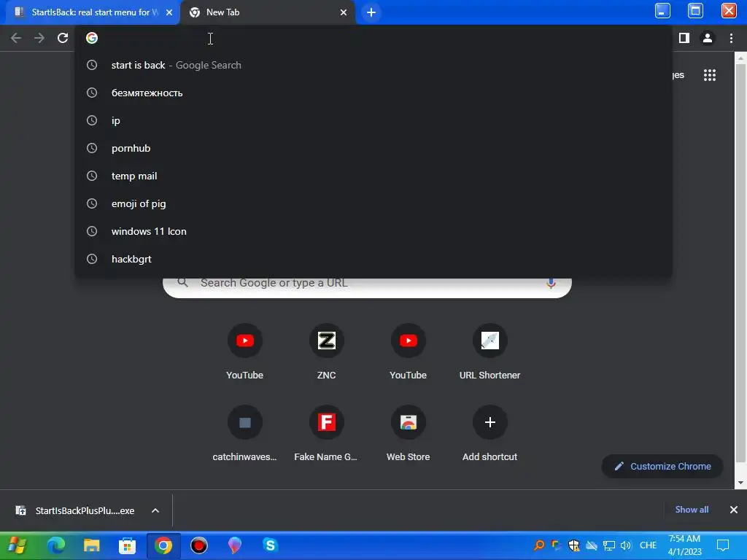The height and width of the screenshot is (560, 747).
Task: Select the New Tab tab
Action: click(267, 12)
